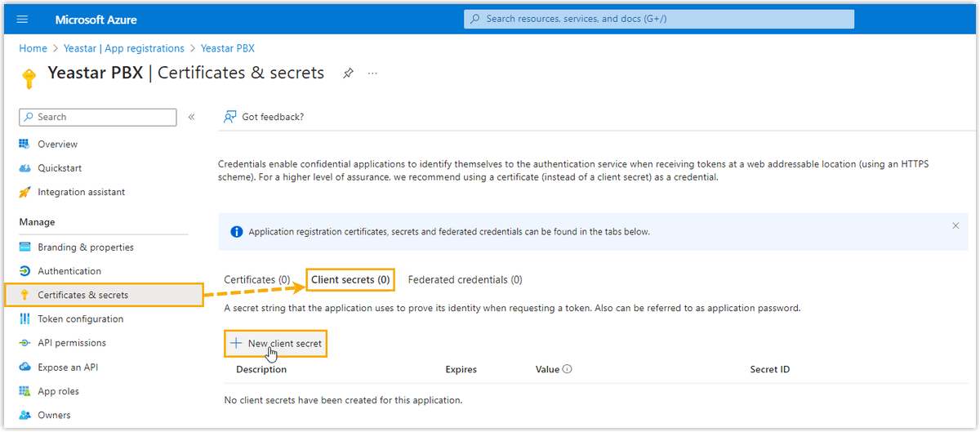Open the Quickstart page
The height and width of the screenshot is (432, 980).
pyautogui.click(x=59, y=168)
